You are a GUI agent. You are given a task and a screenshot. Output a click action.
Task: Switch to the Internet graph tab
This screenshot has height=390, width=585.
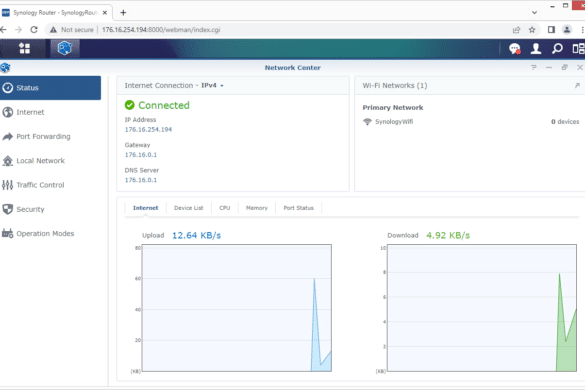tap(146, 208)
